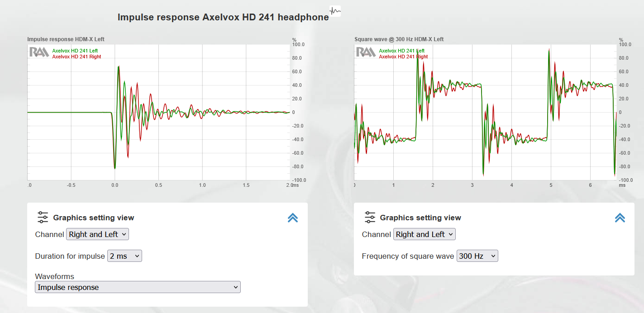
Task: Click the RAA logo in square wave chart
Action: pos(366,52)
